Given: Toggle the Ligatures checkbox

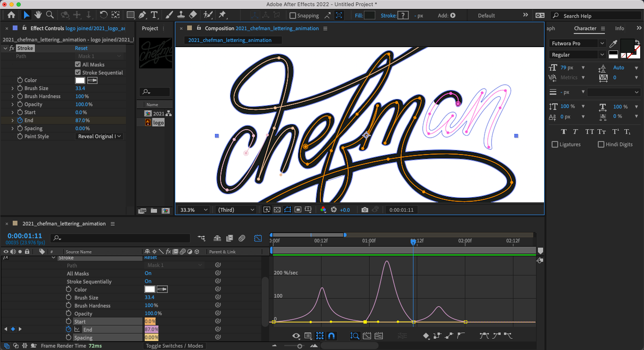Looking at the screenshot, I should tap(555, 144).
